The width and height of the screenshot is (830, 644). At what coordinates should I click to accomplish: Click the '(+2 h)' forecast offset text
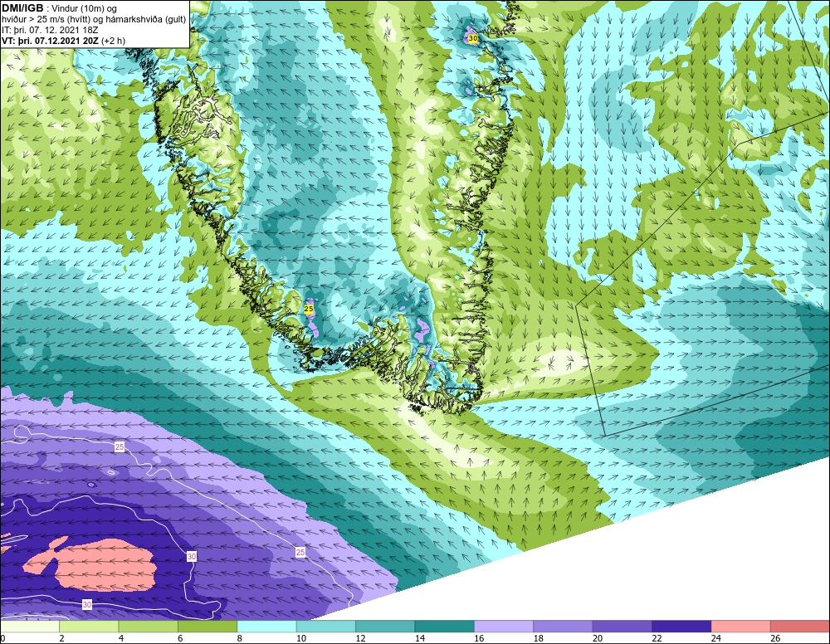point(113,41)
